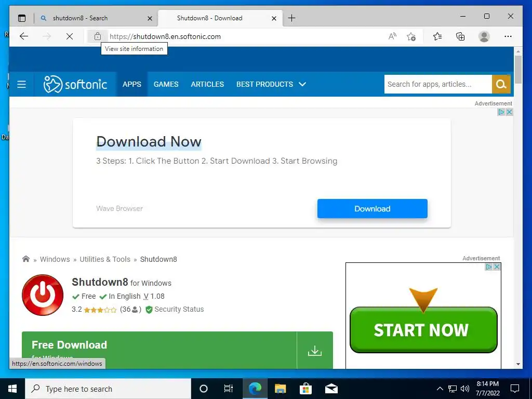Click the Softonic logo
Viewport: 532px width, 399px height.
[75, 84]
